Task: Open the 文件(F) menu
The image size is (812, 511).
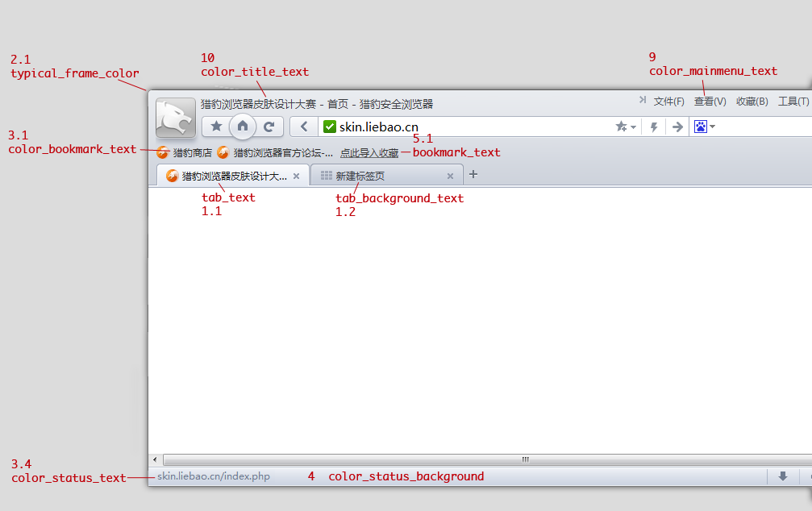Action: pyautogui.click(x=668, y=102)
